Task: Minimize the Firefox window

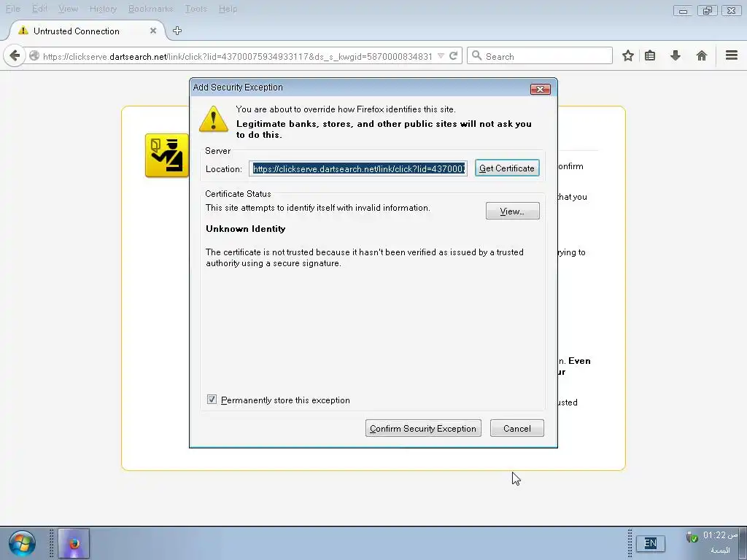Action: pyautogui.click(x=683, y=10)
